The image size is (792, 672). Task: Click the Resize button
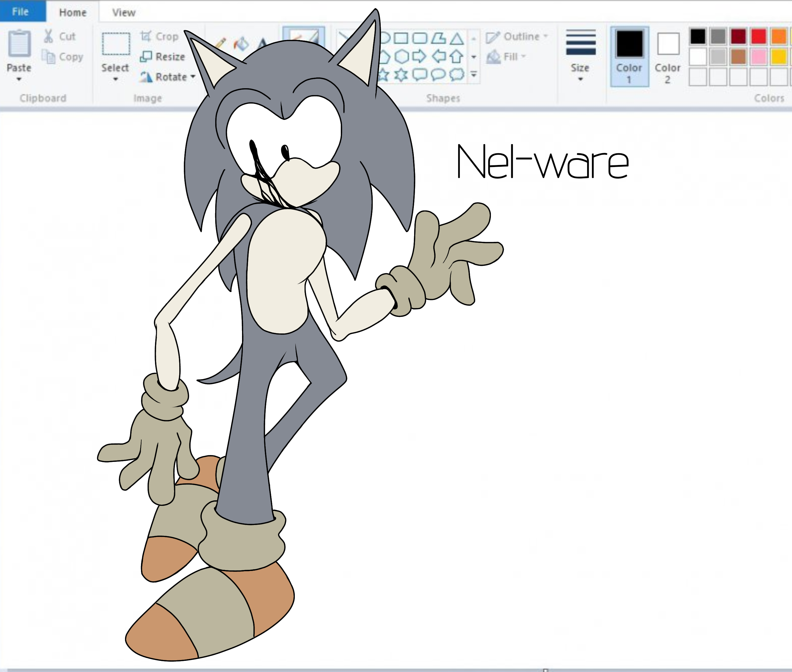click(163, 57)
